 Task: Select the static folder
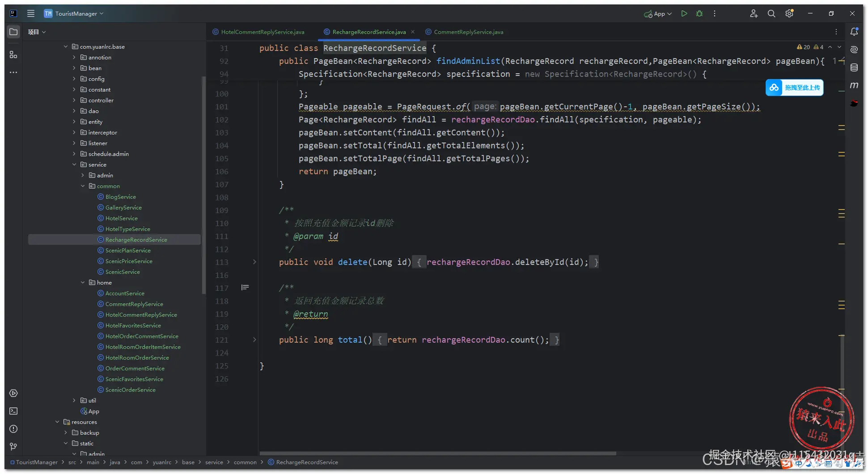86,443
